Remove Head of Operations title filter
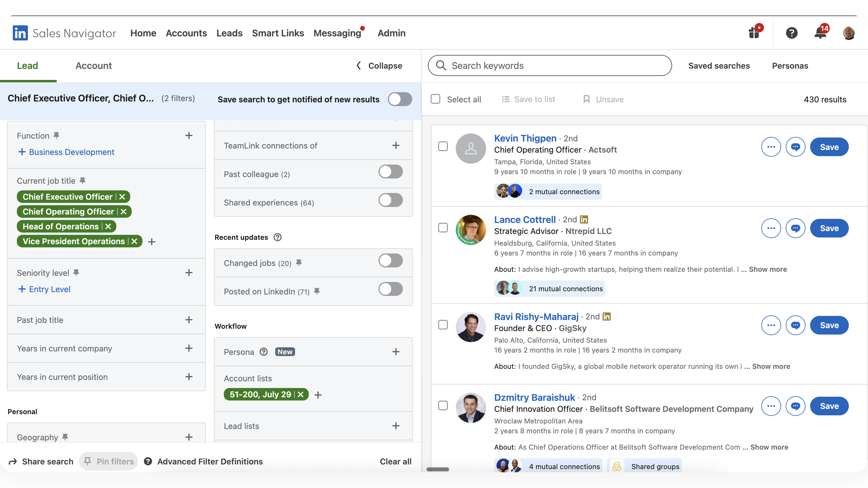The height and width of the screenshot is (488, 868). (x=108, y=226)
